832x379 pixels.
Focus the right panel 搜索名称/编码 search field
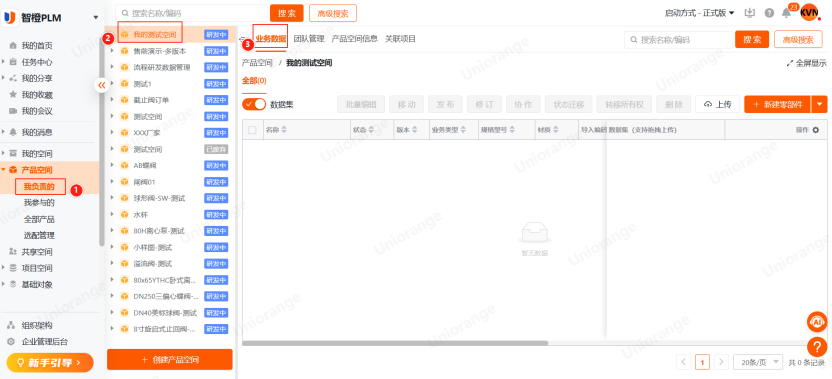[x=678, y=39]
